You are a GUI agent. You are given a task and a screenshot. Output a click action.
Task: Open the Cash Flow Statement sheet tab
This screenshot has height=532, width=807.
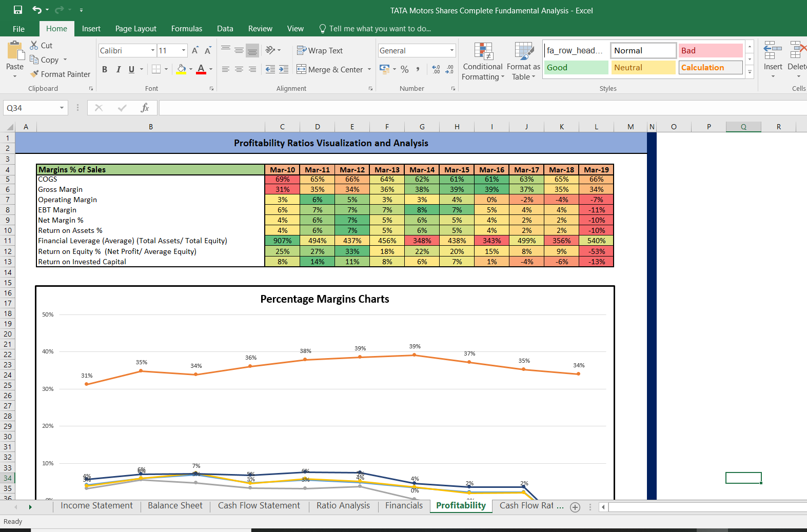click(259, 506)
